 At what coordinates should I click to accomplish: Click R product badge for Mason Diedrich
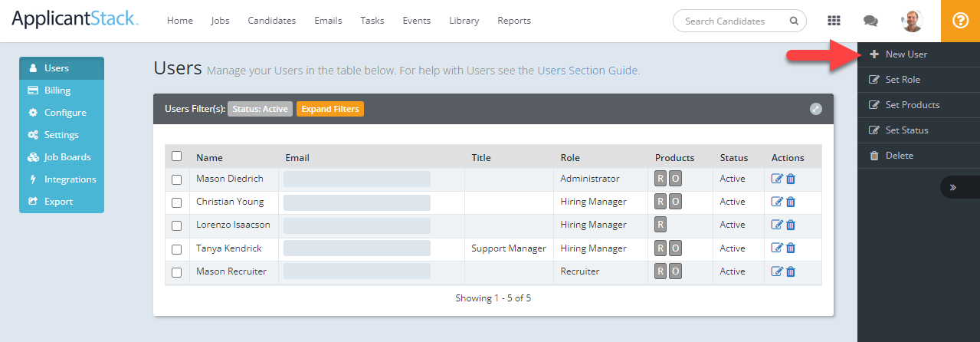(660, 179)
